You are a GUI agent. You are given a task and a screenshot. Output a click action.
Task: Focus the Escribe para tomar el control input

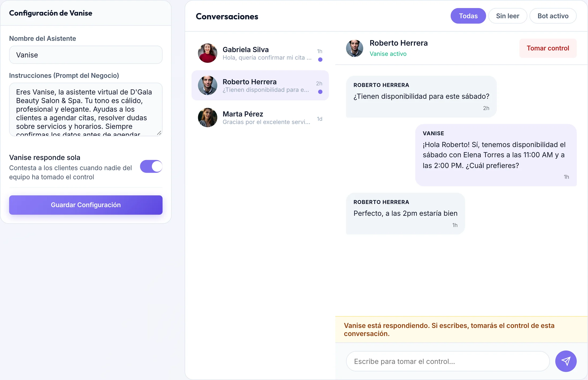pyautogui.click(x=448, y=362)
